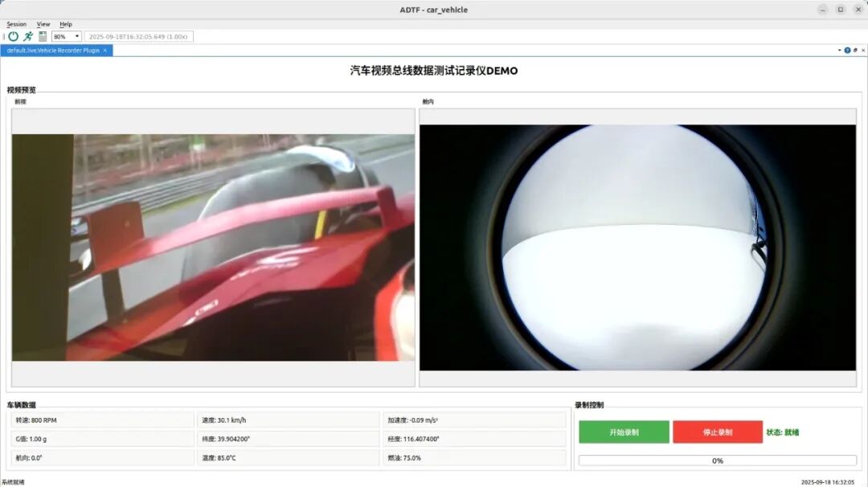Maximize the ADTF window

coord(841,10)
